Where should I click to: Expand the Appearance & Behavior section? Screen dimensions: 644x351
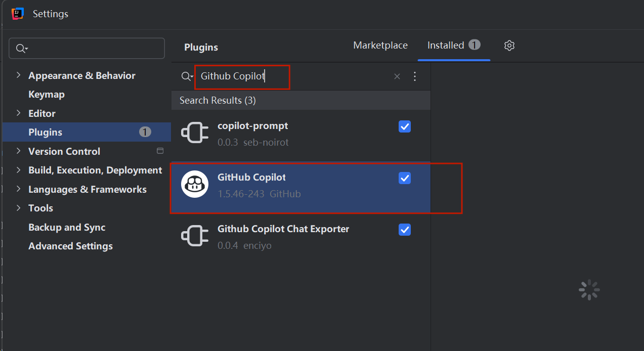click(19, 75)
